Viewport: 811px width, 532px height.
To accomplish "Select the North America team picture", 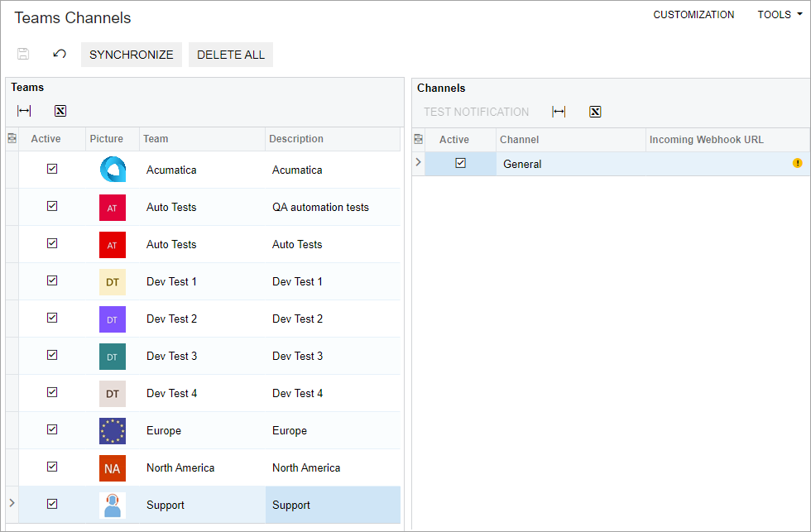I will [113, 468].
